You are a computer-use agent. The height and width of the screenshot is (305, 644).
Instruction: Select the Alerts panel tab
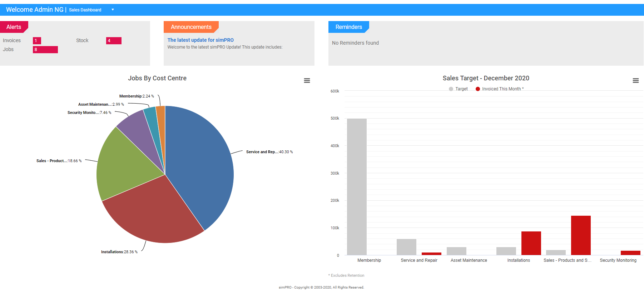point(14,27)
